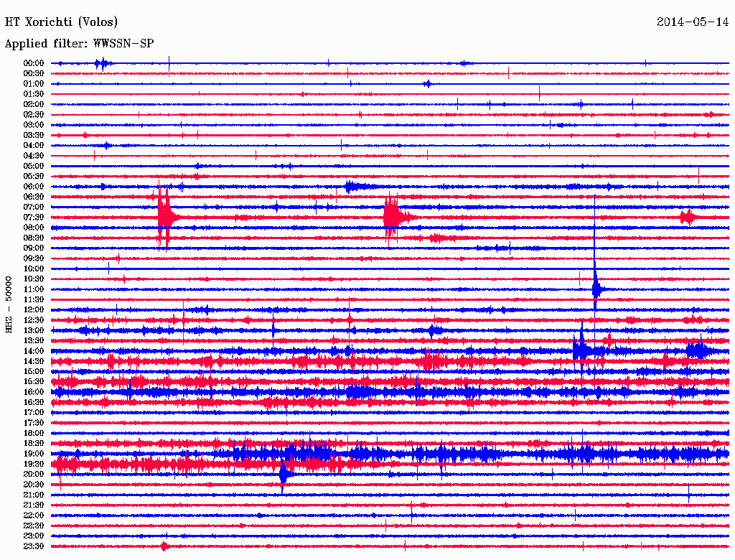Select the 11:30 time label
The height and width of the screenshot is (560, 735).
pos(33,299)
